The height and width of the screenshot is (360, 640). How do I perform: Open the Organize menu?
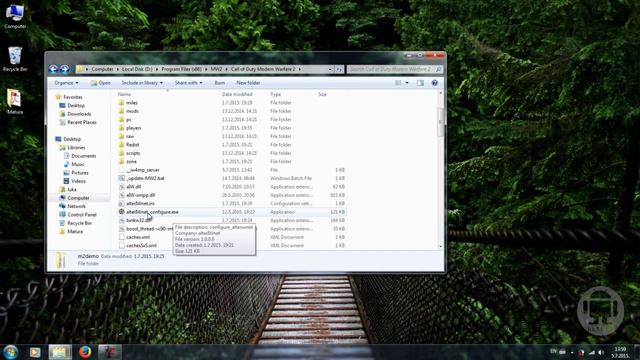pyautogui.click(x=66, y=83)
